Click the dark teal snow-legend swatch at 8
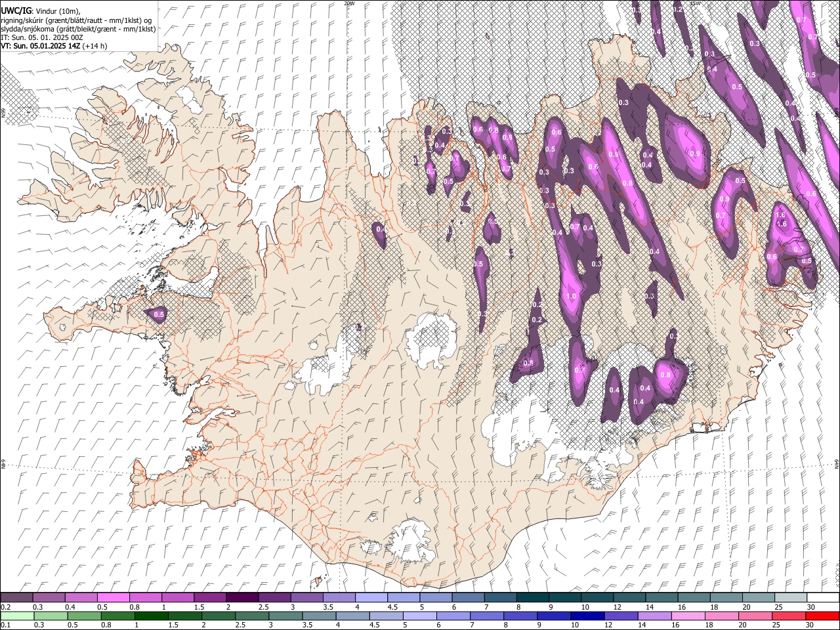Screen dimensions: 840x630 pos(532,597)
